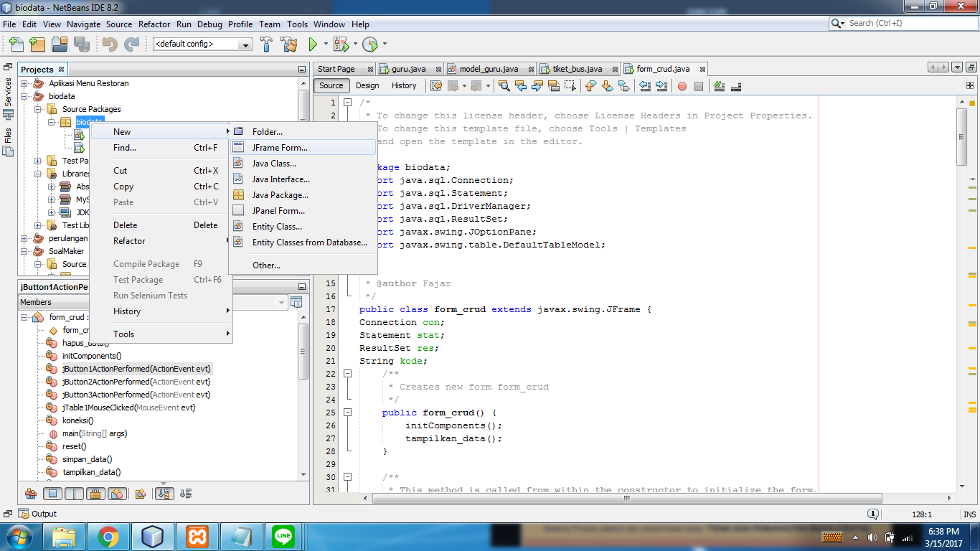Expand the Aplikasi Menu Restoran project node

24,83
